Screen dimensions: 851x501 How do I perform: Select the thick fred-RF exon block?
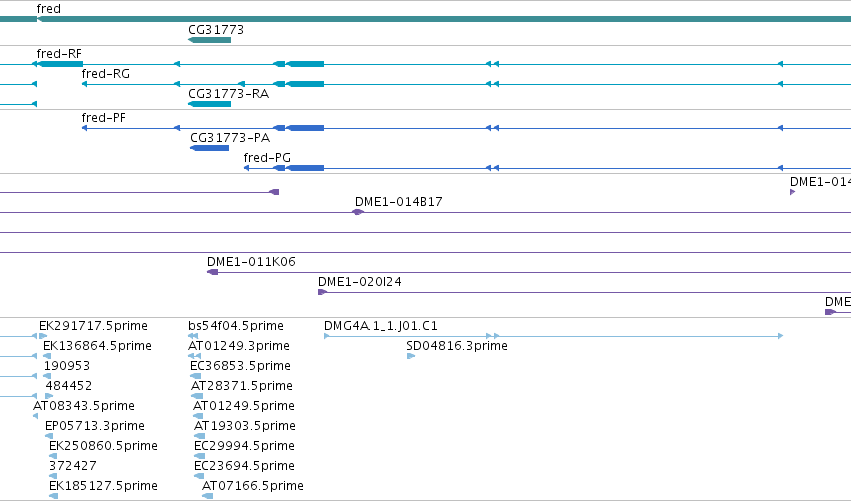[x=60, y=64]
